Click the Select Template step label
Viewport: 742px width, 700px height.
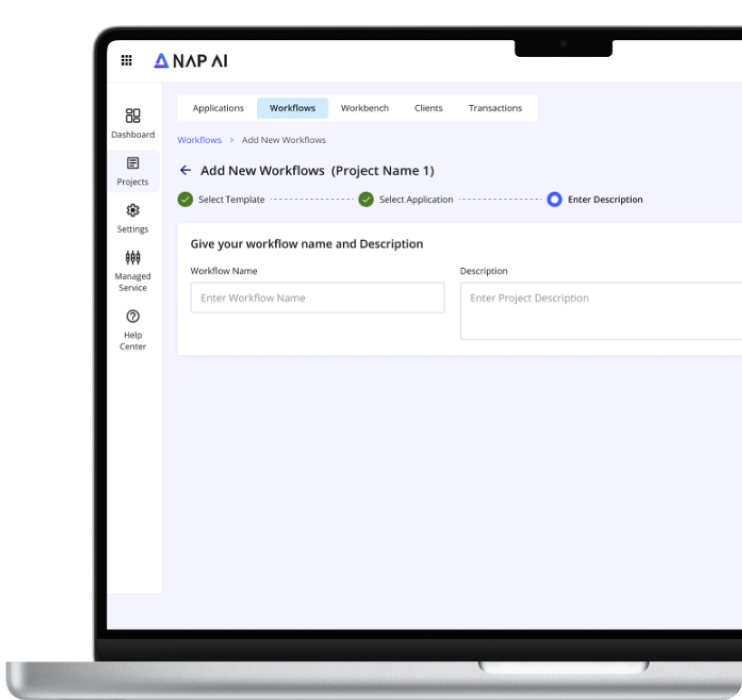[x=231, y=199]
